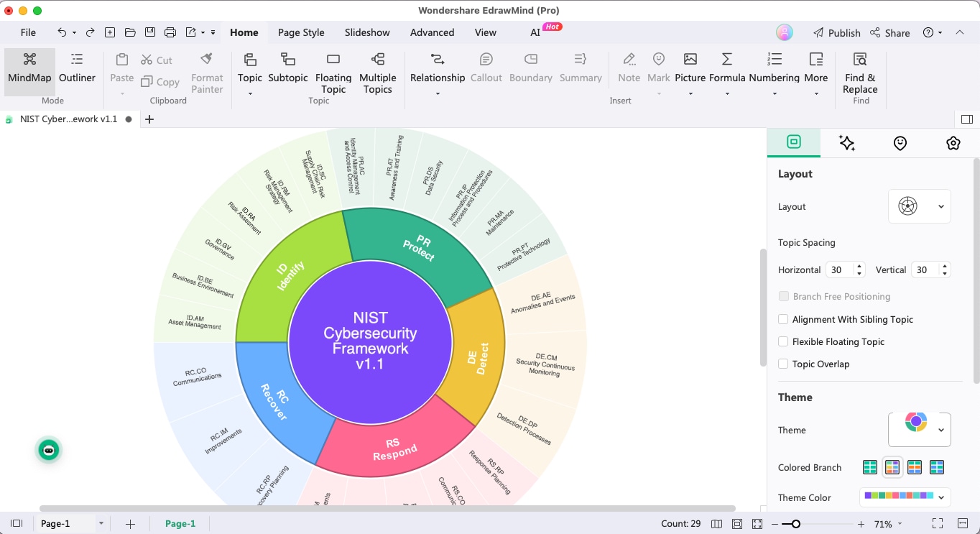Switch to Outliner mode
This screenshot has width=980, height=534.
pyautogui.click(x=77, y=69)
